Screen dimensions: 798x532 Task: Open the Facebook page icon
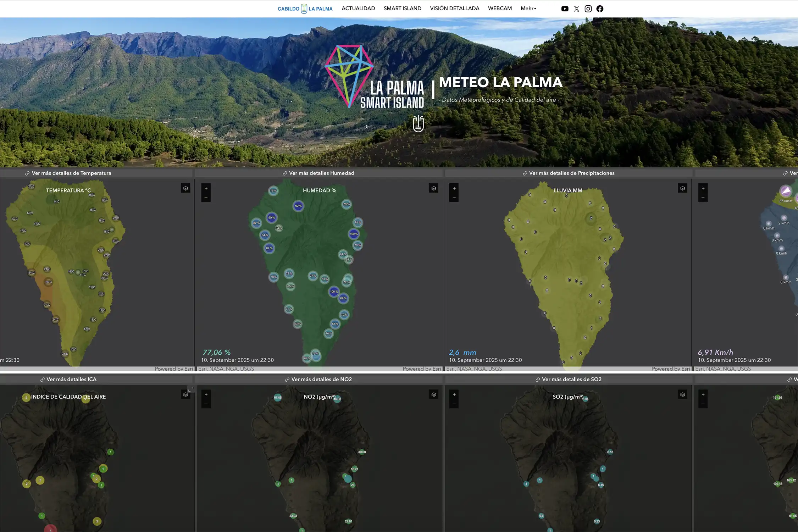click(x=600, y=9)
